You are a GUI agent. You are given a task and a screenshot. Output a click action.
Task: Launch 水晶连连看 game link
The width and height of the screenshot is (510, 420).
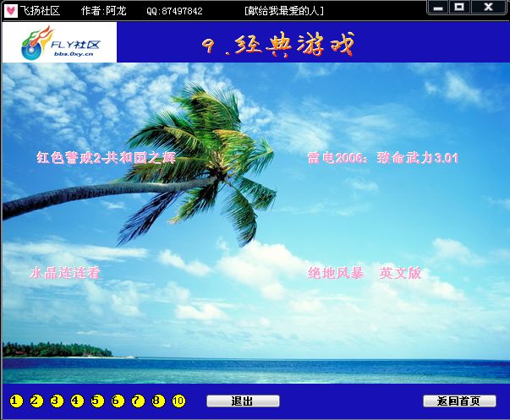[64, 273]
